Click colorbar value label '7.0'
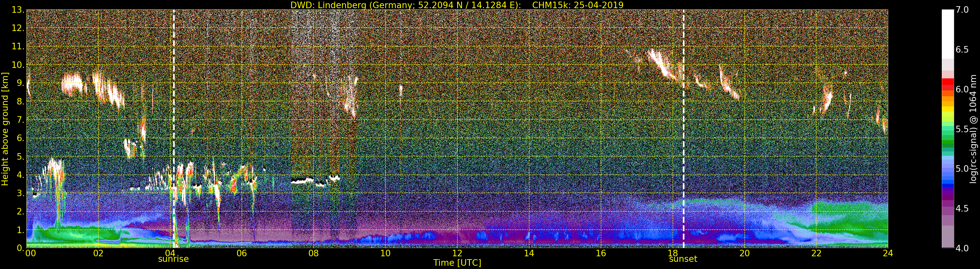 (x=962, y=10)
